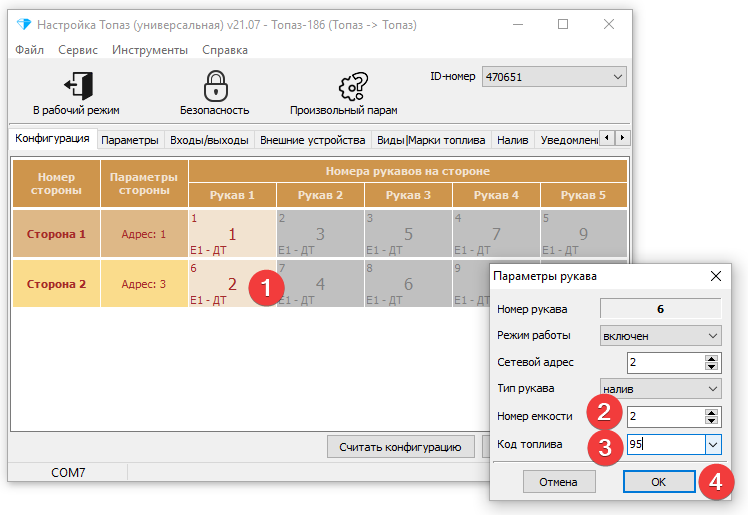Switch to the Входы/выходы tab
748x515 pixels.
209,140
